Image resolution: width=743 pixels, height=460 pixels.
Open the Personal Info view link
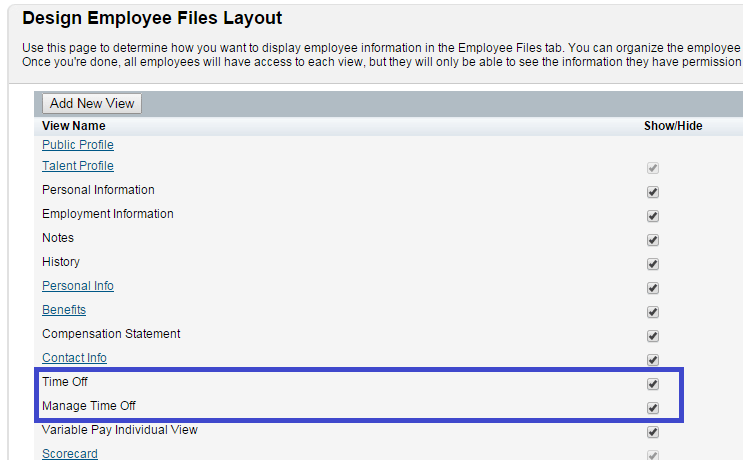pyautogui.click(x=78, y=286)
